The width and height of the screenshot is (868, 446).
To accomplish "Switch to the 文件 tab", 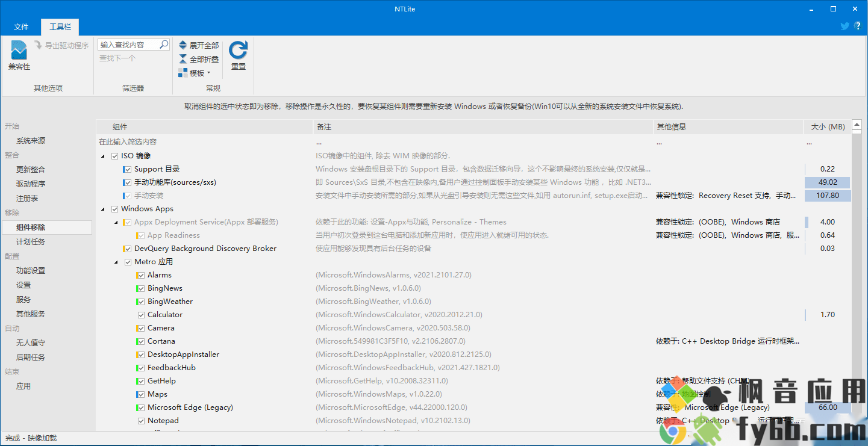I will pyautogui.click(x=21, y=27).
